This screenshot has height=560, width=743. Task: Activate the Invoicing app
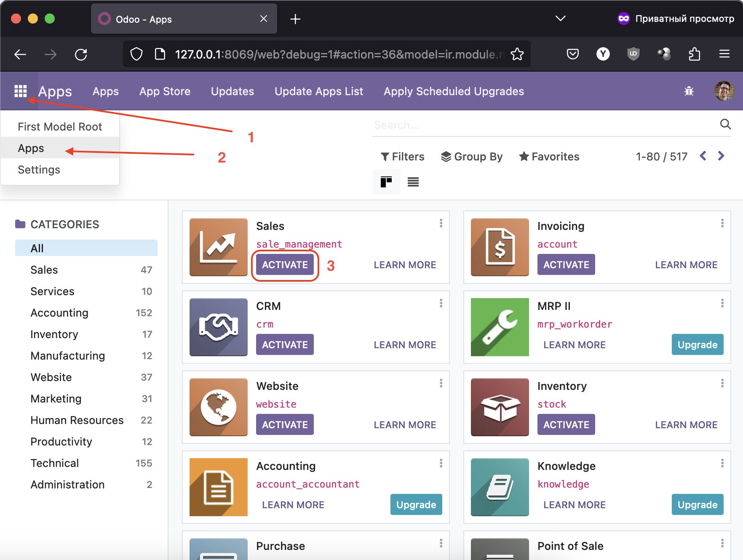[x=566, y=264]
